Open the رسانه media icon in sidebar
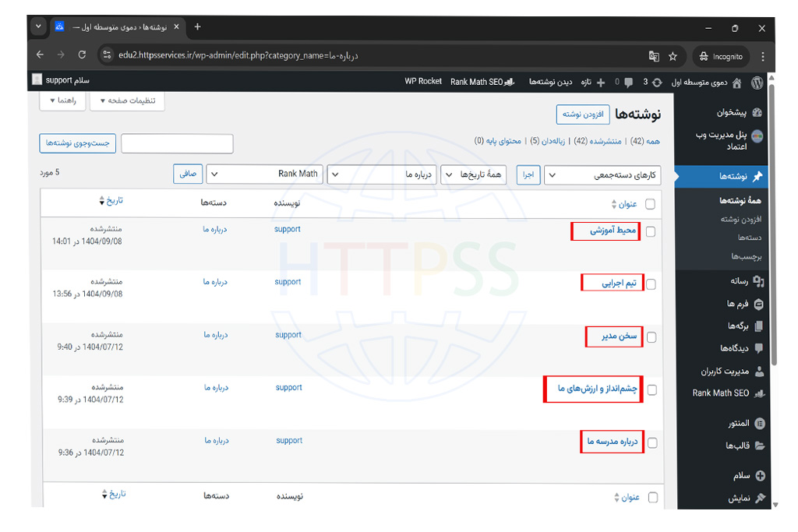This screenshot has height=532, width=798. tap(759, 281)
